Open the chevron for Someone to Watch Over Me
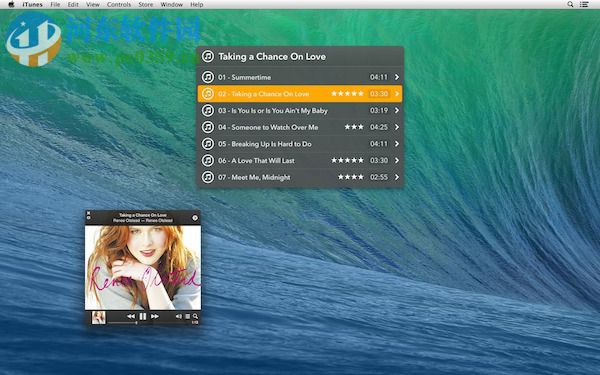This screenshot has width=600, height=375. 397,127
